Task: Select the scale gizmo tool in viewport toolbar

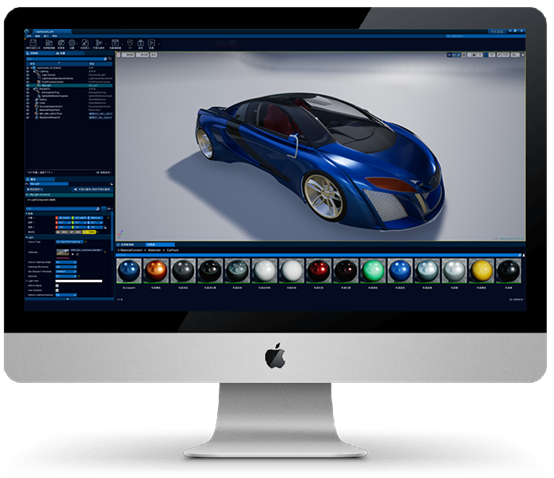Action: coord(459,55)
